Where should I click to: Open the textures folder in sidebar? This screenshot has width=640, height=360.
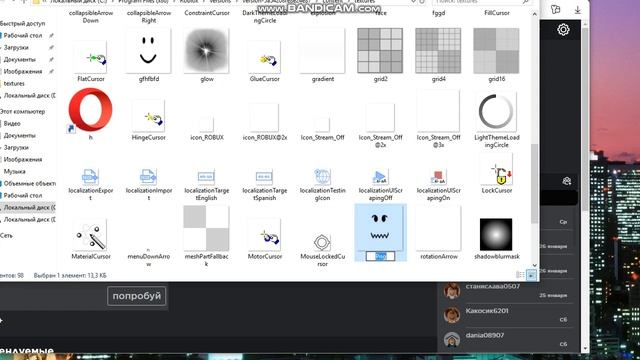coord(14,83)
